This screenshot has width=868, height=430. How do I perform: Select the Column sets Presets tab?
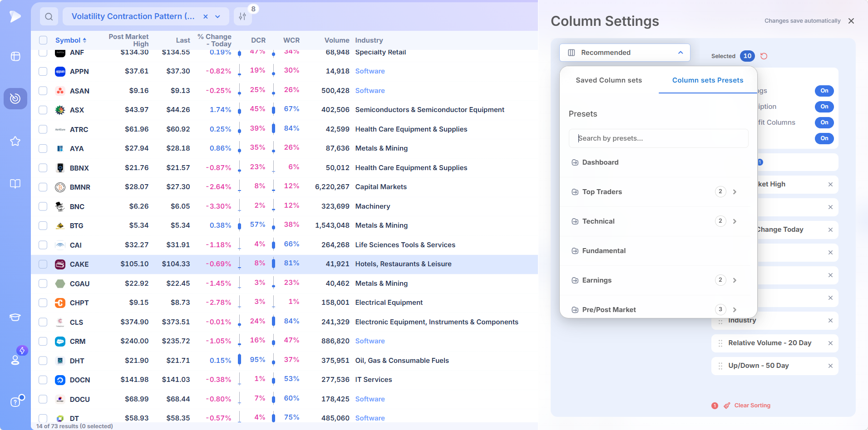click(708, 80)
